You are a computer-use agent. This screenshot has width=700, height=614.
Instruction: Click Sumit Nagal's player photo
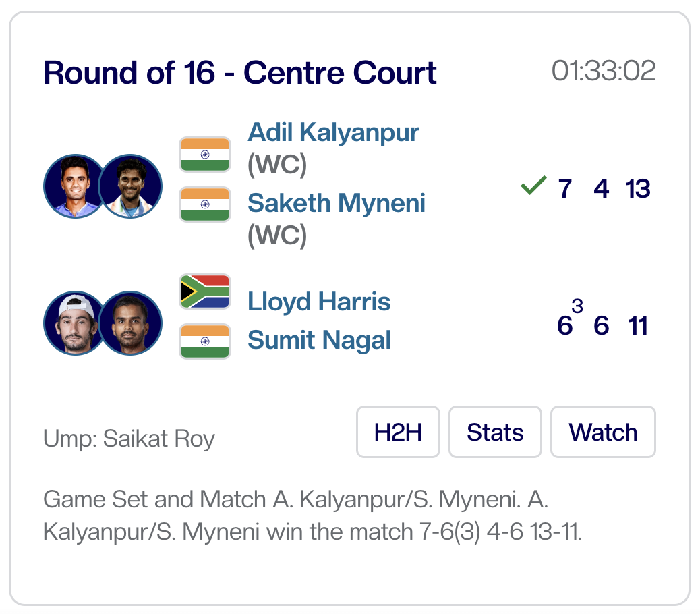coord(131,323)
